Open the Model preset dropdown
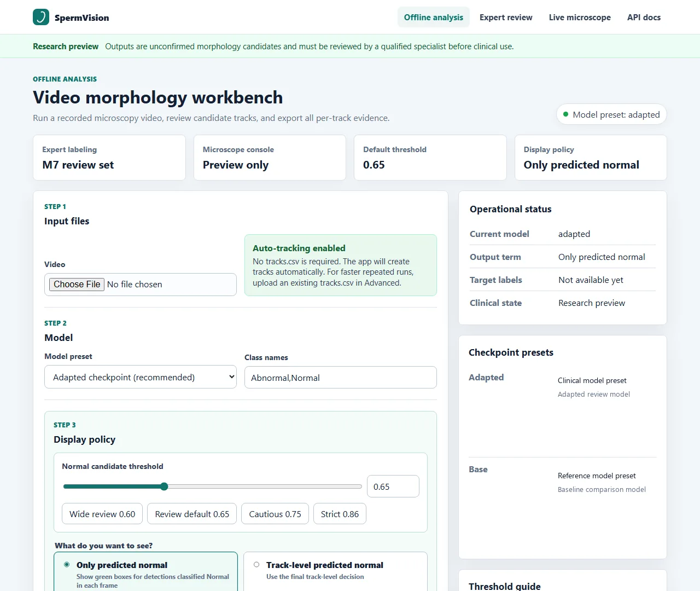Screen dimensions: 700x591 click(x=141, y=377)
